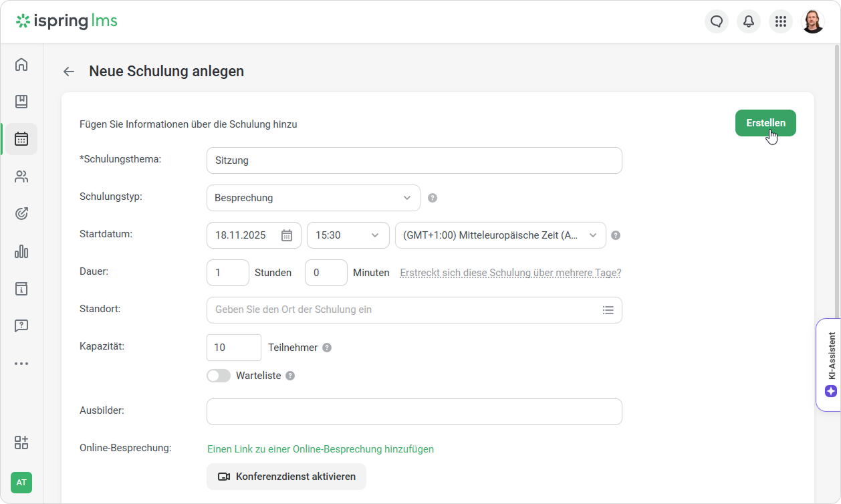Open the three dots more menu in sidebar

point(21,364)
